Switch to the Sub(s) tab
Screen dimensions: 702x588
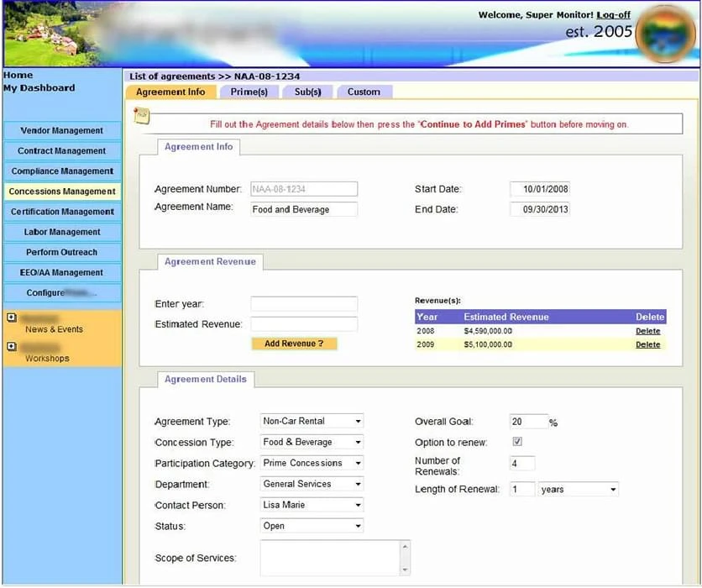click(x=307, y=92)
